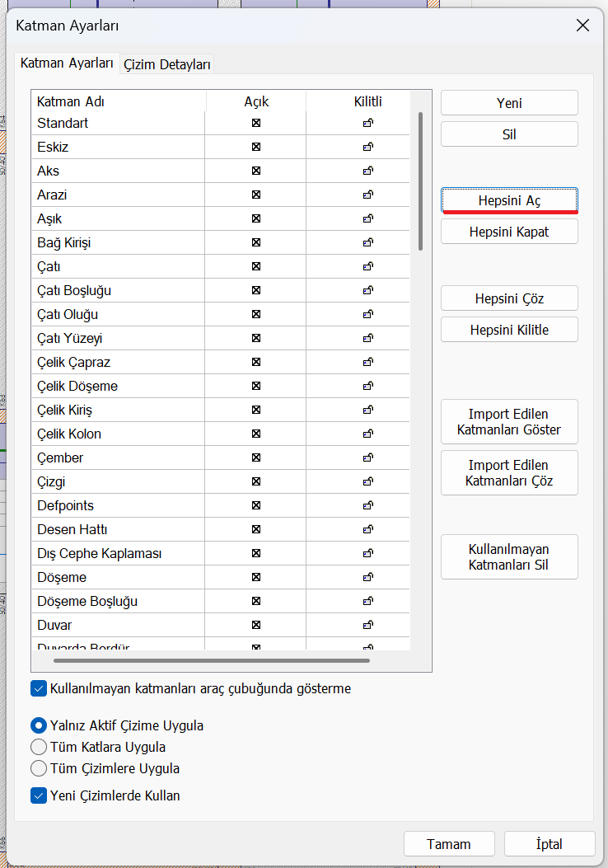Toggle Açık checkbox for Eskiz layer
The image size is (608, 868).
pyautogui.click(x=256, y=147)
